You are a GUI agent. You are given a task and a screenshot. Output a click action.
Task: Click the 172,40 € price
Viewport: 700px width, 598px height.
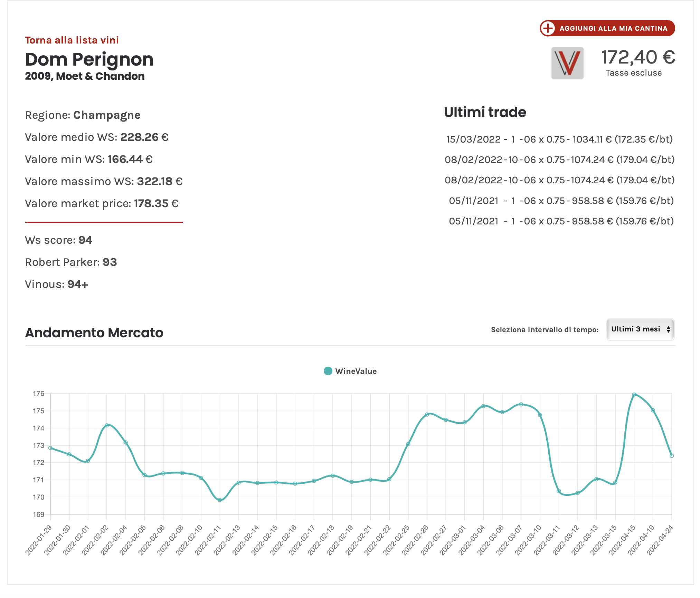[x=638, y=57]
